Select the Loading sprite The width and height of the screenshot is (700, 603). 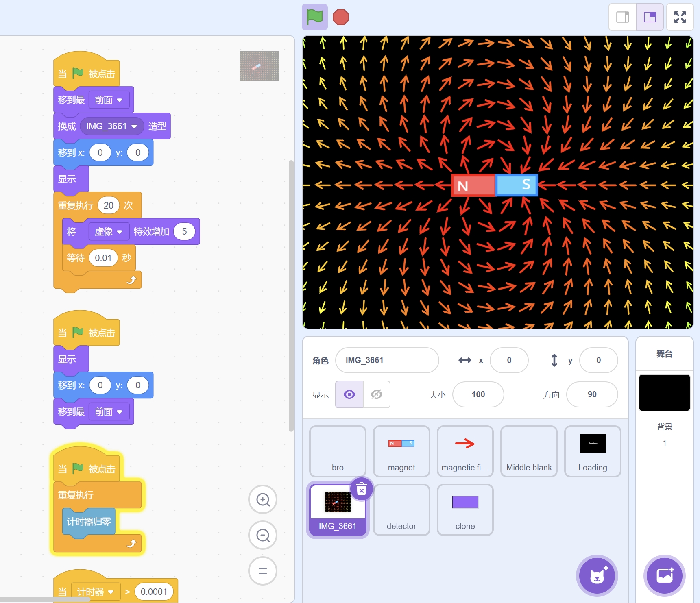593,451
